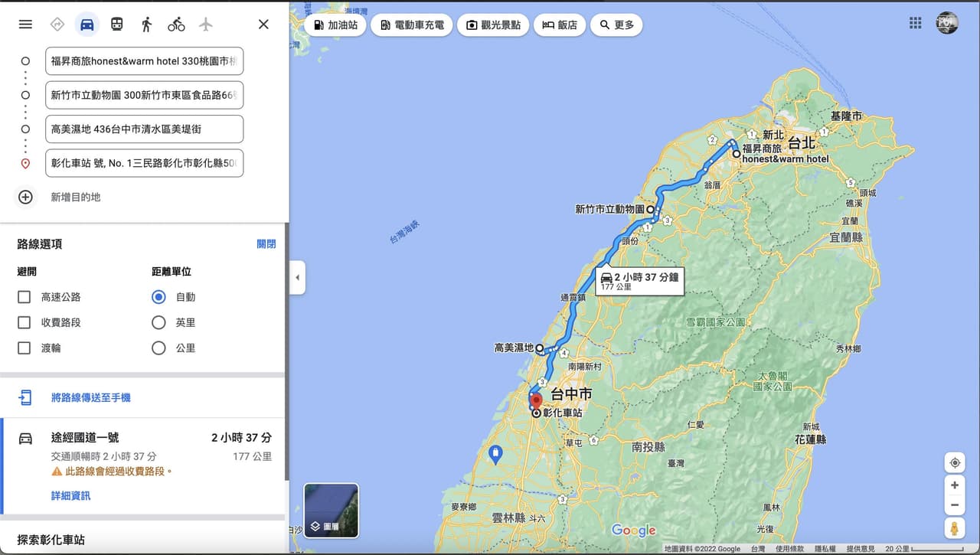This screenshot has height=555, width=980.
Task: Click the 台中市 map label
Action: pos(571,394)
